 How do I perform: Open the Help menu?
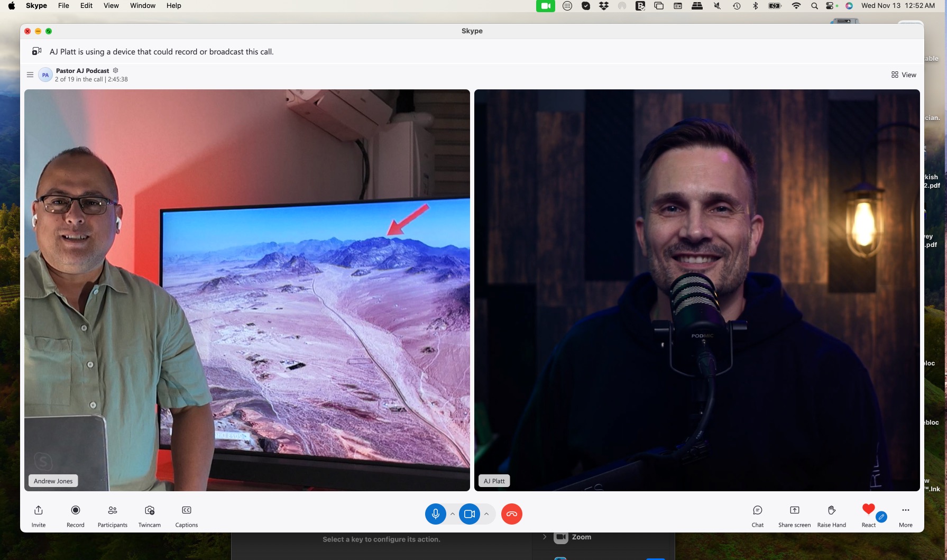[173, 6]
